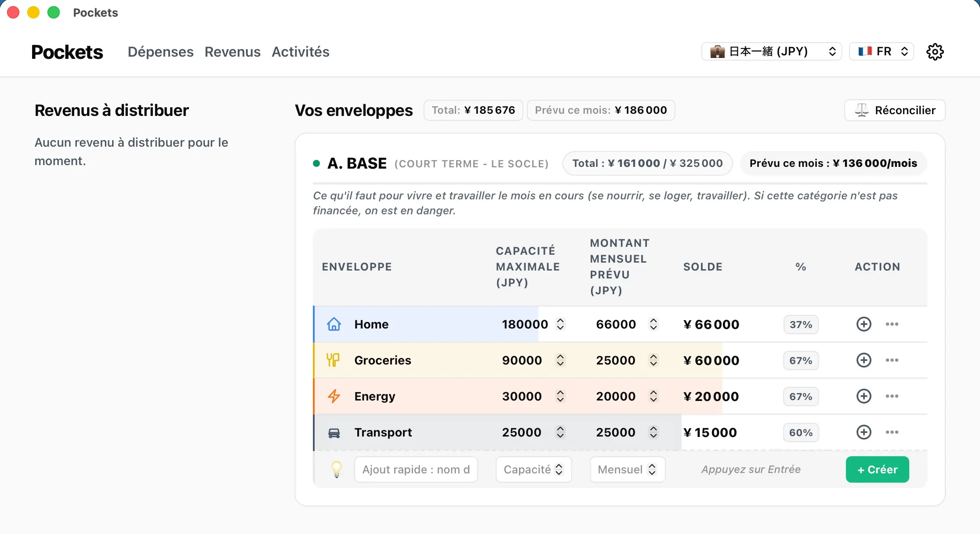
Task: Adjust the Energy monthly amount stepper
Action: pos(654,396)
